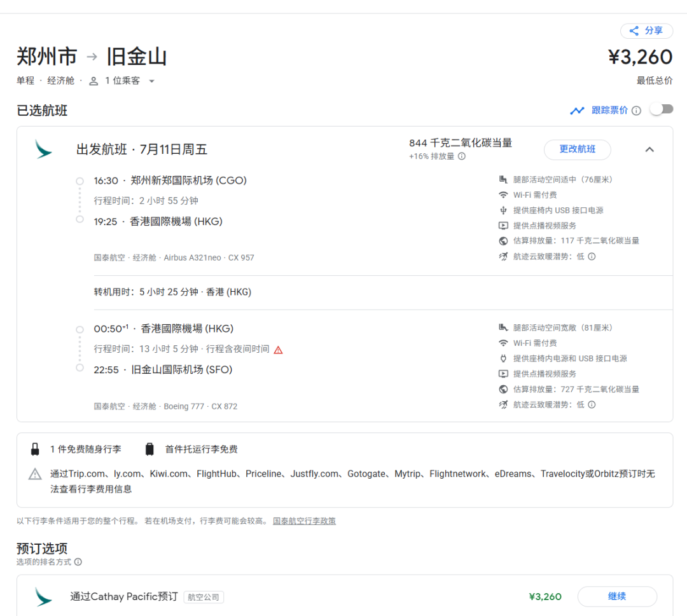
Task: Click 继续 to book via Cathay Pacific
Action: [x=616, y=596]
